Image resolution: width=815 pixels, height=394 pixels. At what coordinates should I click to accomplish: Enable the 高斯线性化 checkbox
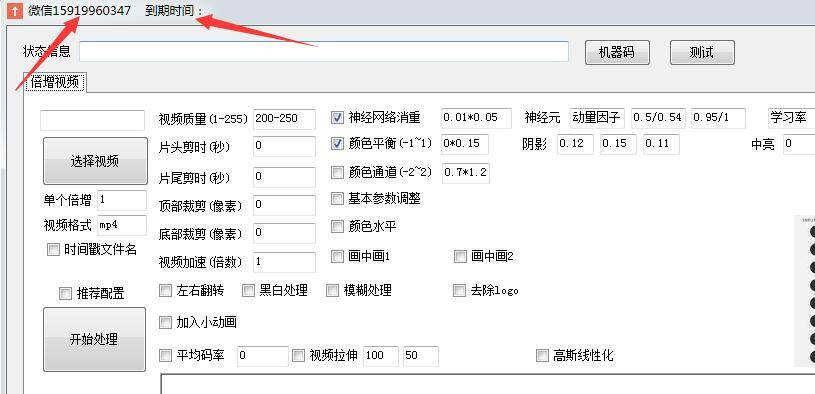tap(542, 356)
